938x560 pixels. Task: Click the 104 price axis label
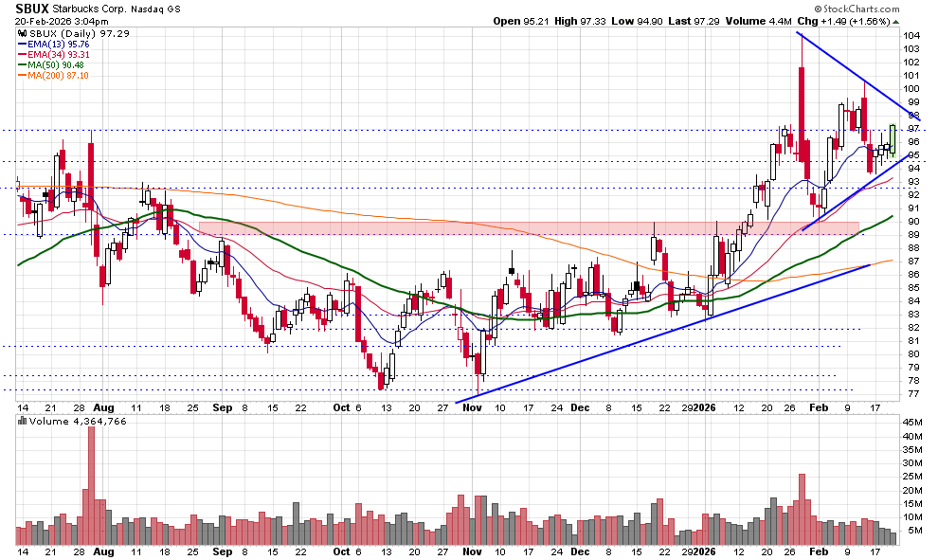(x=911, y=36)
